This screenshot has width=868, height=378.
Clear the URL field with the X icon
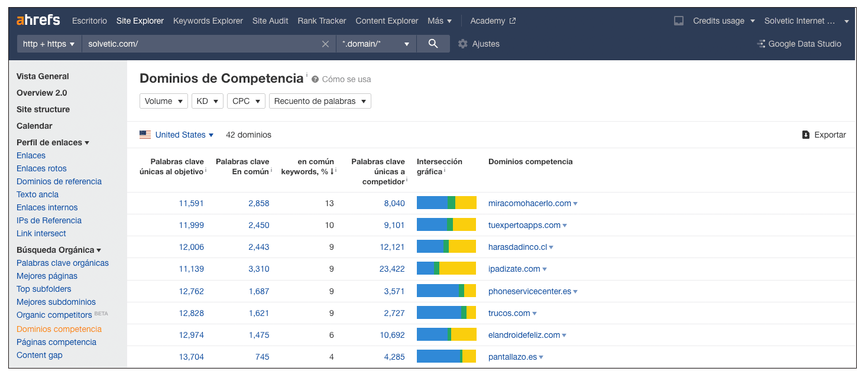click(x=325, y=44)
